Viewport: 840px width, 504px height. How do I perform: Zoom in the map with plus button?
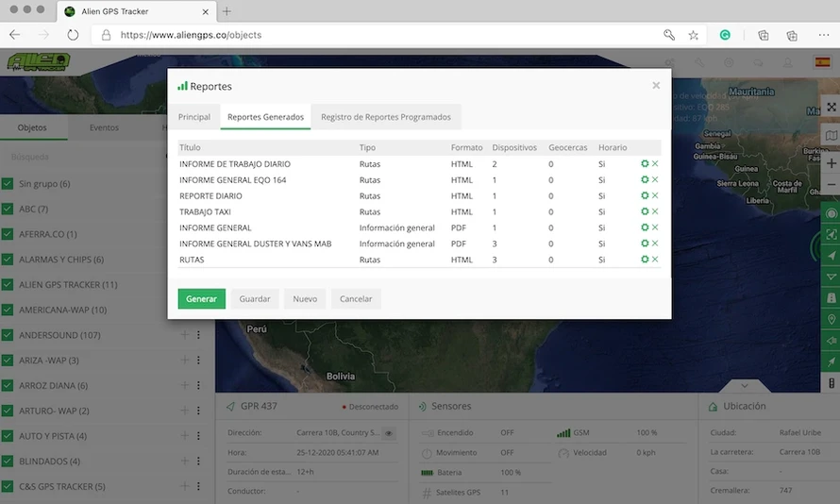[x=831, y=163]
